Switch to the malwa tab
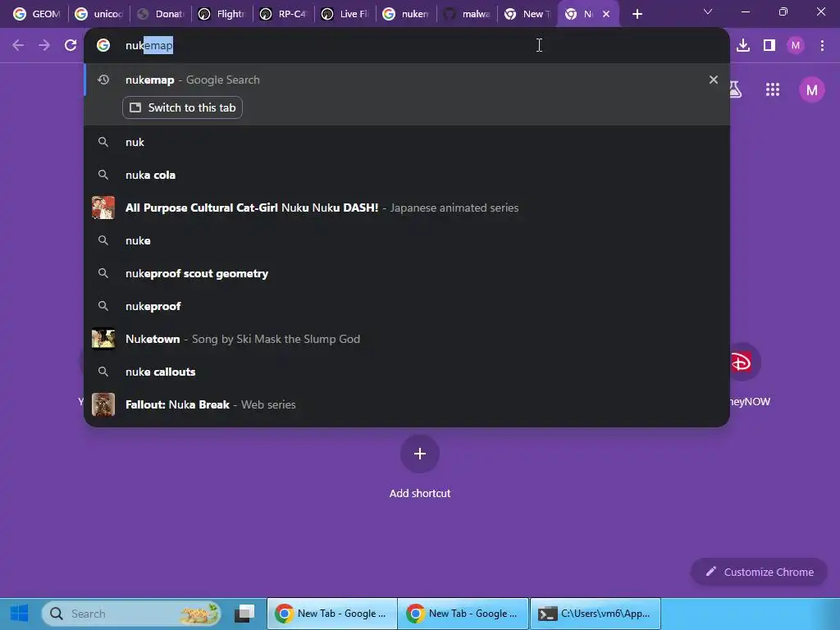 [468, 14]
